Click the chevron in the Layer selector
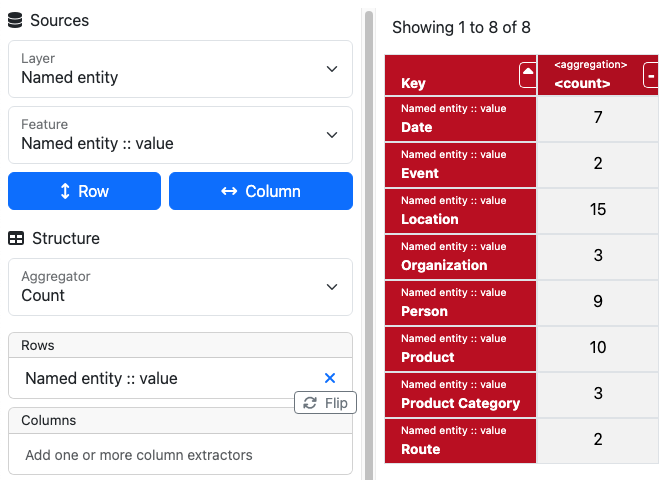 click(x=332, y=69)
